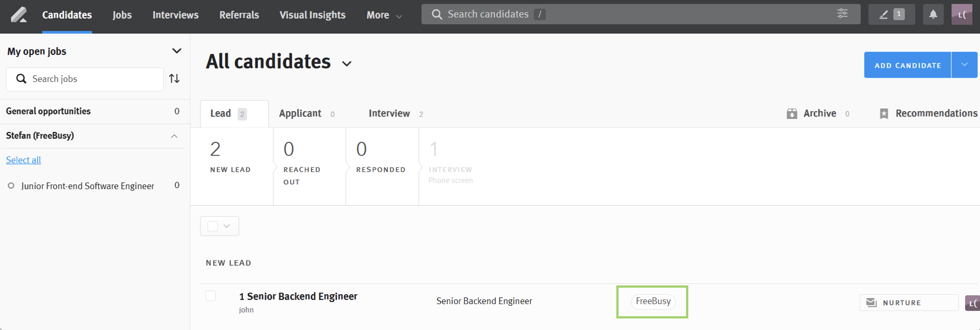Open candidate 1 Senior Backend Engineer
Screen dimensions: 980x330
[298, 296]
